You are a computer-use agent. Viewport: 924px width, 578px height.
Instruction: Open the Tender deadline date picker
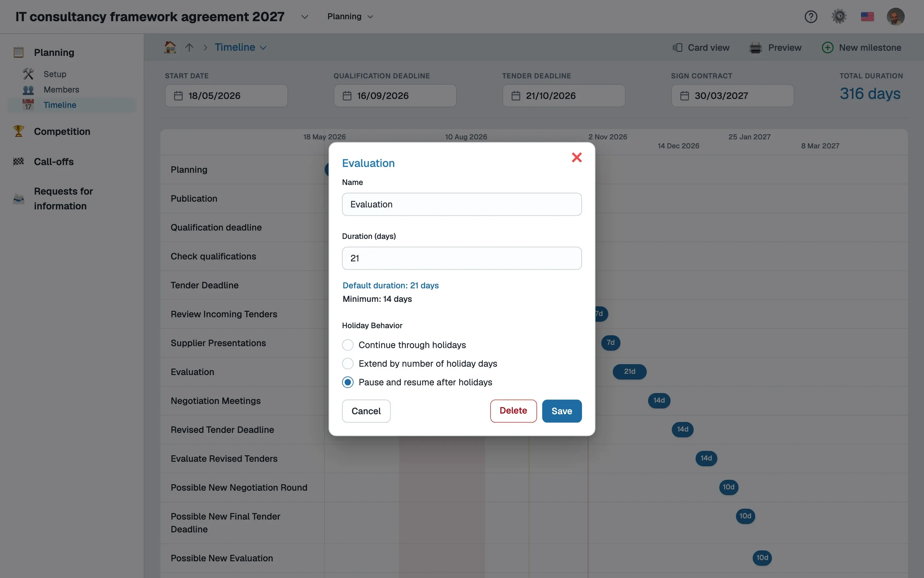(564, 96)
